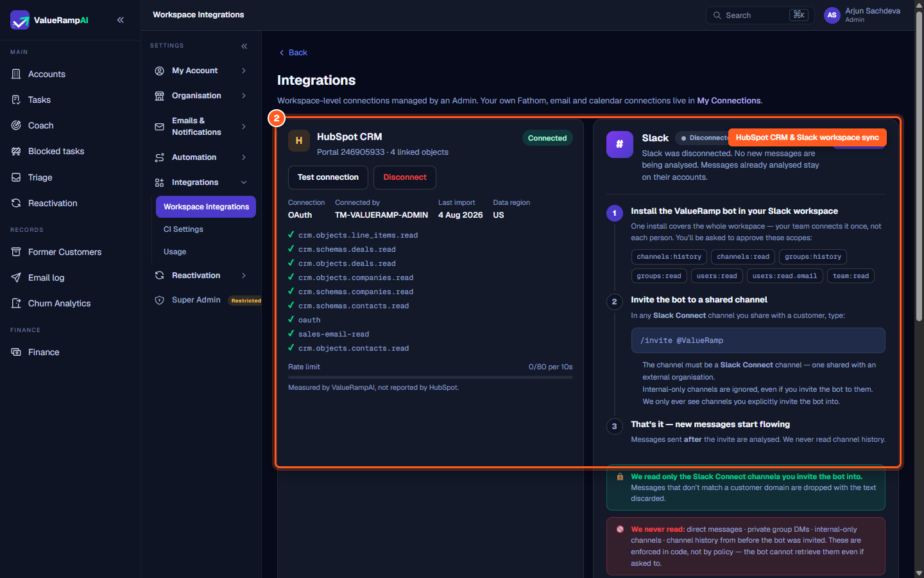The image size is (924, 578).
Task: Click the Slack Disconnected status badge
Action: (702, 138)
